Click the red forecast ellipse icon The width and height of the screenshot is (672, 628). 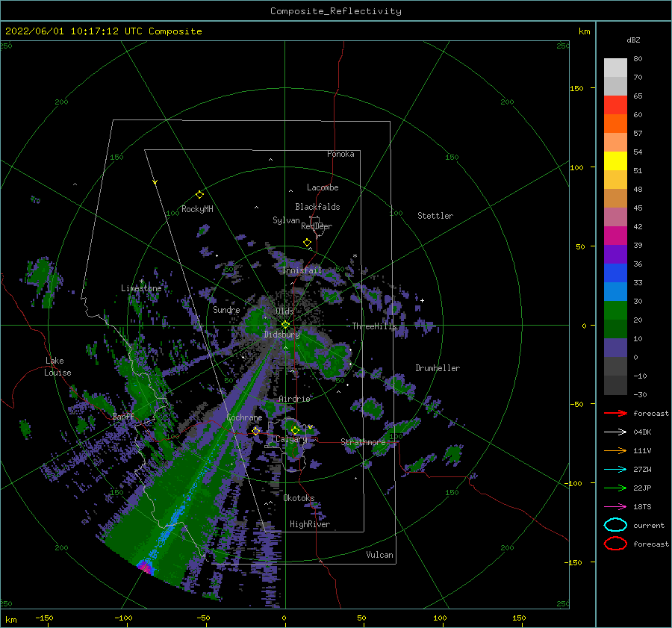[x=615, y=544]
